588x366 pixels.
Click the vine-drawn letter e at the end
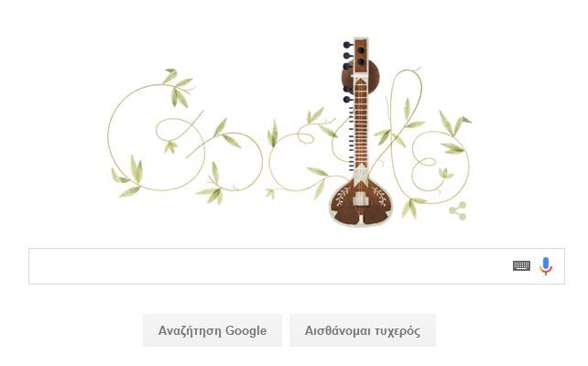pyautogui.click(x=441, y=167)
